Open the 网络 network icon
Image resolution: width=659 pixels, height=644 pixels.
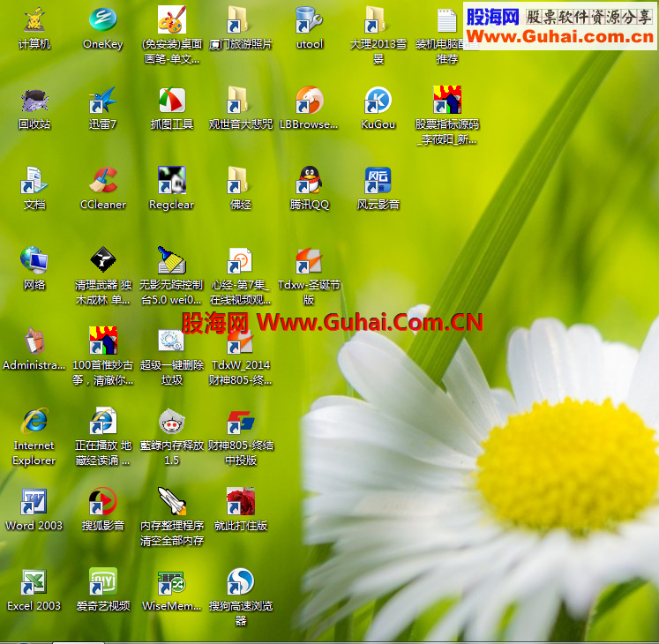click(34, 260)
